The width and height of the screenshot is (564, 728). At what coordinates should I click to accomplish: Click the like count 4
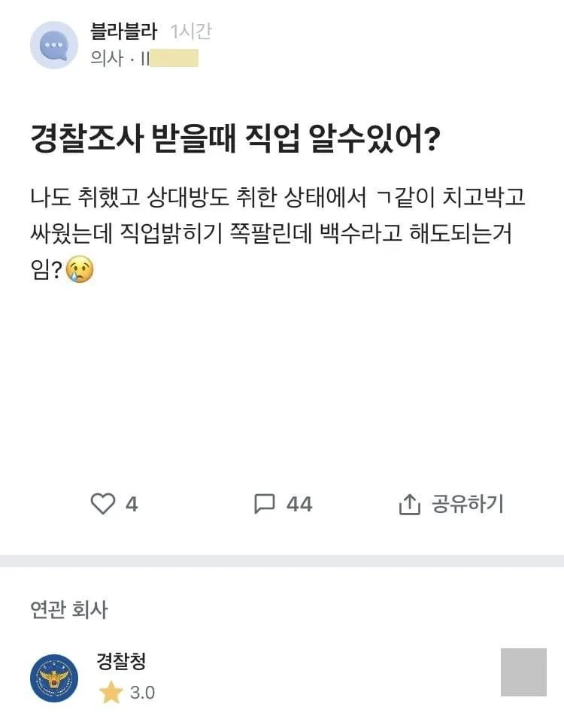tap(132, 504)
